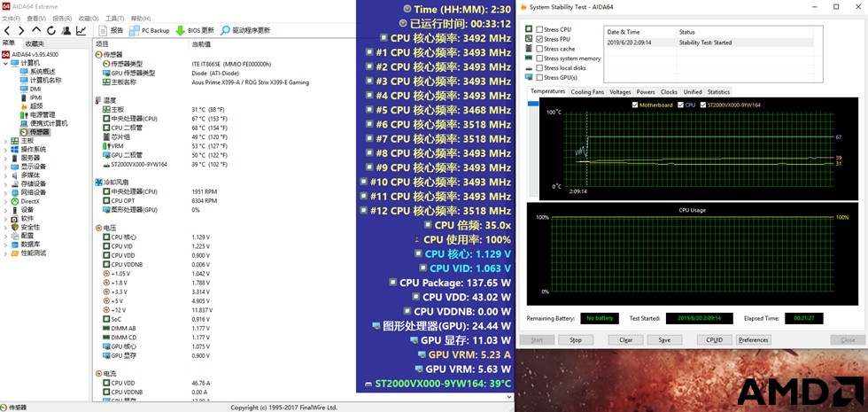The height and width of the screenshot is (412, 868).
Task: Click the 安全性 shield icon in tree
Action: coord(15,227)
